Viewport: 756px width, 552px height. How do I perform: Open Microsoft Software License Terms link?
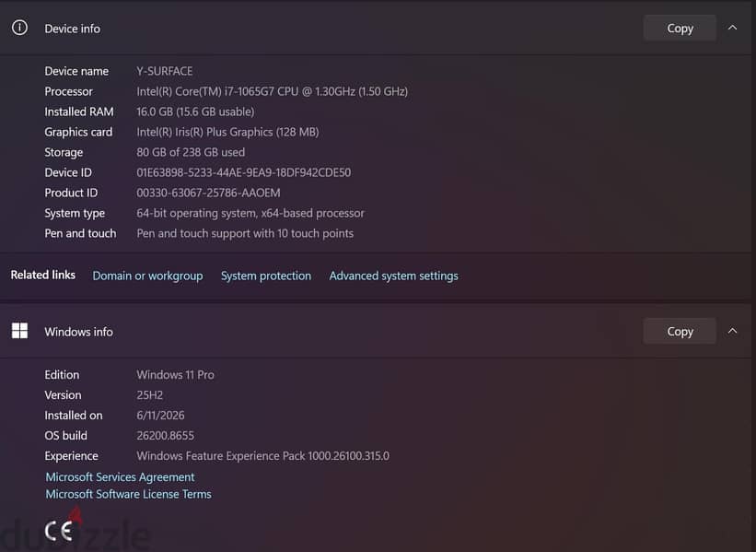coord(128,494)
